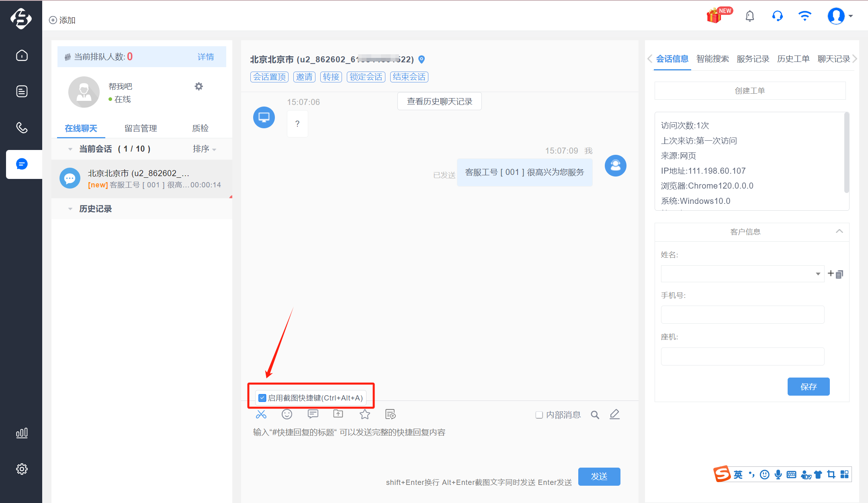The width and height of the screenshot is (868, 503).
Task: Enable the 内部消息 internal message checkbox
Action: coord(539,415)
